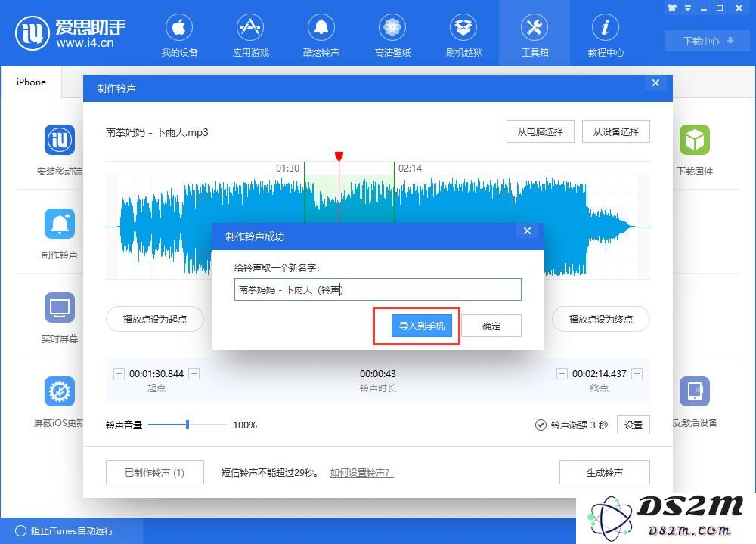
Task: Click 播放点设为起点 button
Action: [x=155, y=319]
